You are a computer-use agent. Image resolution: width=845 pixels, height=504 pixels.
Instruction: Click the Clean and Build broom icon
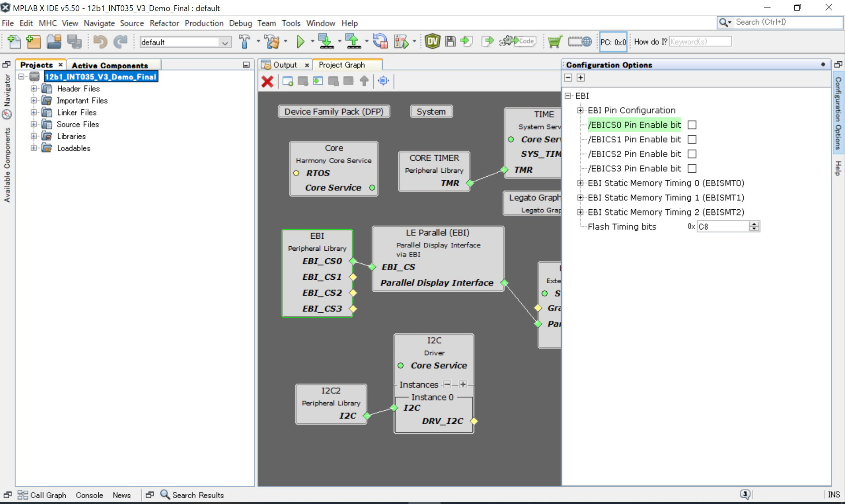[272, 42]
